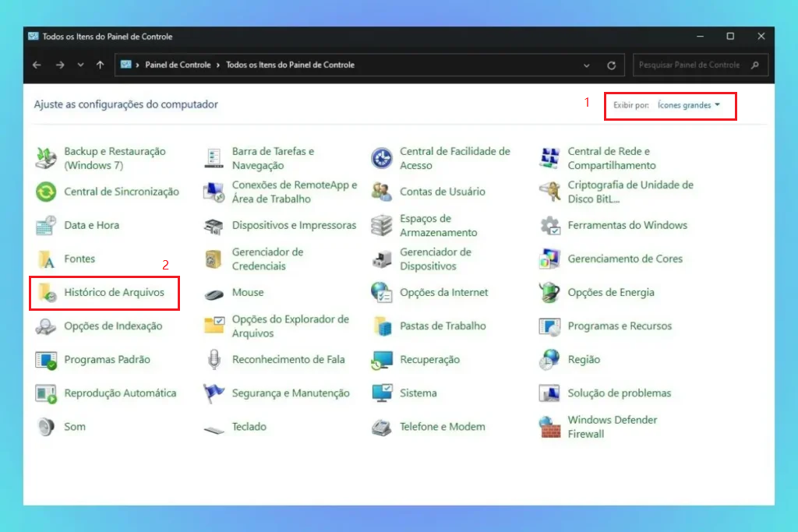Image resolution: width=798 pixels, height=532 pixels.
Task: Click the Control Panel title bar icon
Action: tap(33, 37)
